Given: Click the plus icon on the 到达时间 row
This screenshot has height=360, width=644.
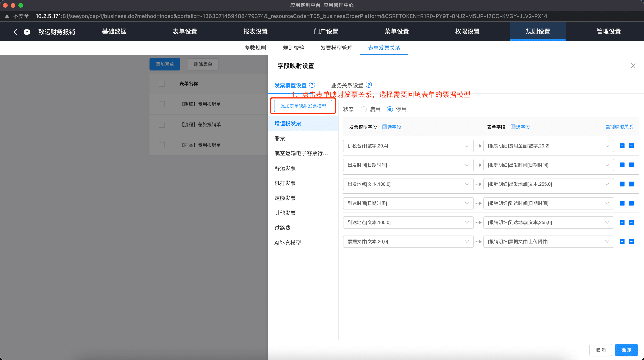Looking at the screenshot, I should [622, 203].
